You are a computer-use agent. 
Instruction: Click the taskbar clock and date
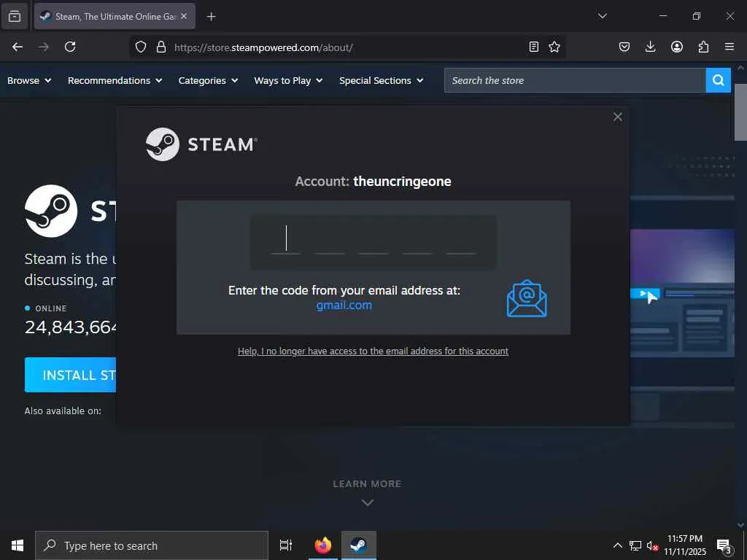point(685,545)
